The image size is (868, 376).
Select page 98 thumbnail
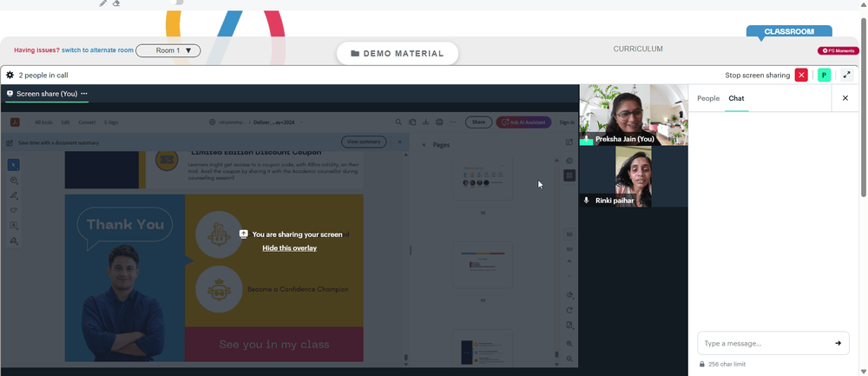483,178
